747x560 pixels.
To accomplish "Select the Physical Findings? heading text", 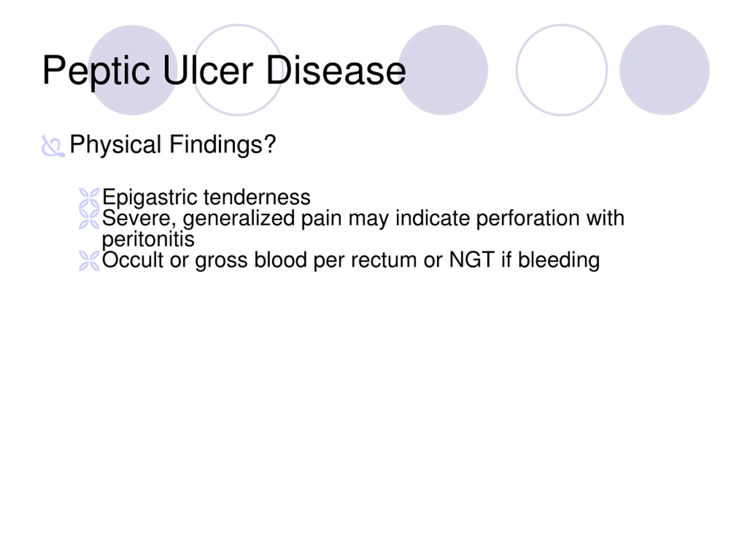I will (173, 145).
